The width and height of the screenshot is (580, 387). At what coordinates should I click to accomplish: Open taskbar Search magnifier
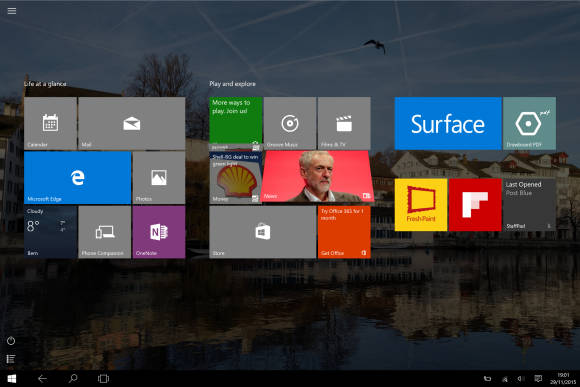click(73, 378)
